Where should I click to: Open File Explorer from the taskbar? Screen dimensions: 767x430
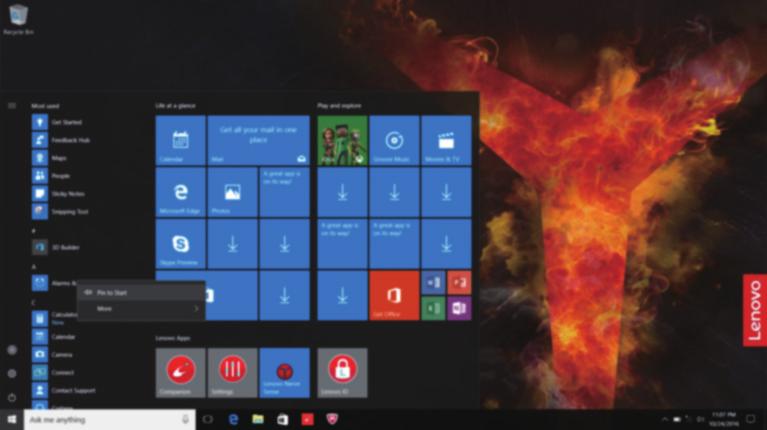pos(258,419)
